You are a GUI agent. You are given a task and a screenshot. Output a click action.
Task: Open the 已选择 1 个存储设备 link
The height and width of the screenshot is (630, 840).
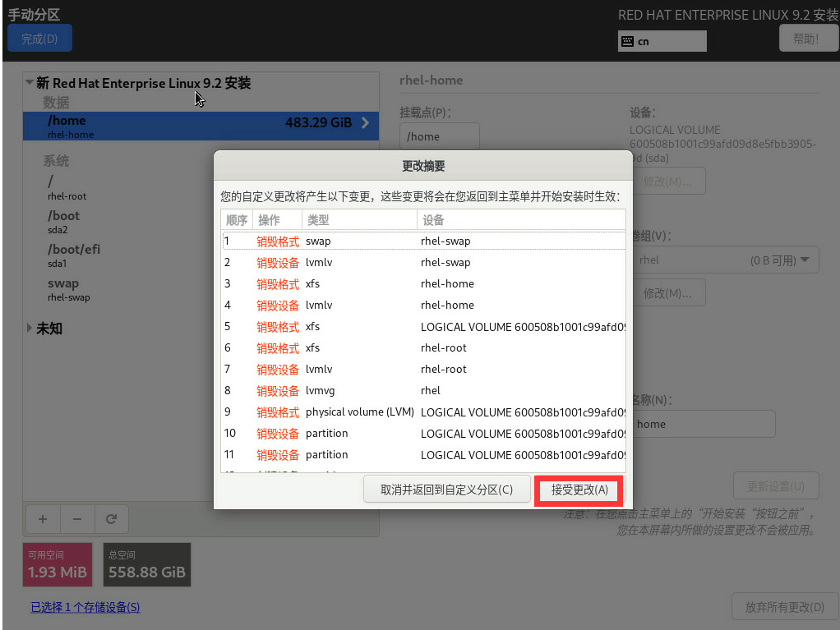(x=85, y=607)
